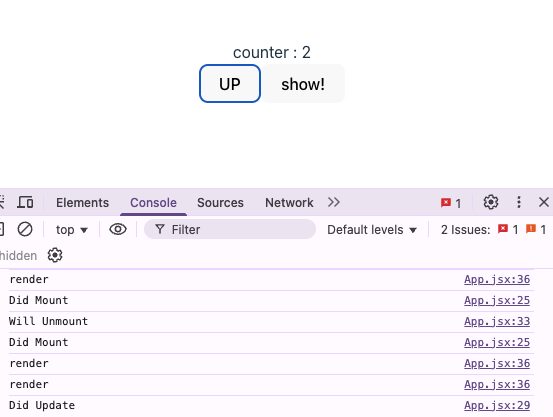This screenshot has height=417, width=553.
Task: Open App.jsx:29 source link
Action: [x=497, y=405]
